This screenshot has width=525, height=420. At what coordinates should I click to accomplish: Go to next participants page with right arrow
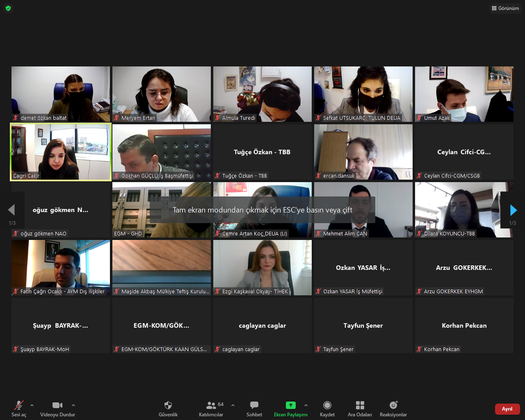tap(513, 210)
